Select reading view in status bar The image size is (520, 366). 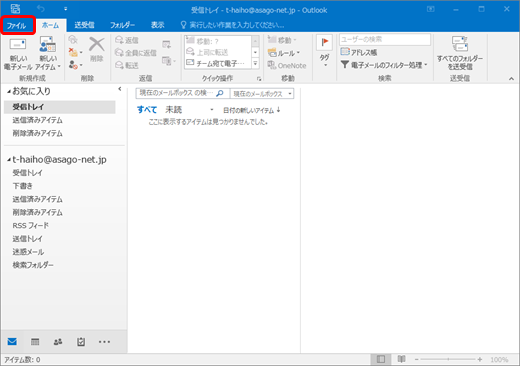pyautogui.click(x=402, y=359)
